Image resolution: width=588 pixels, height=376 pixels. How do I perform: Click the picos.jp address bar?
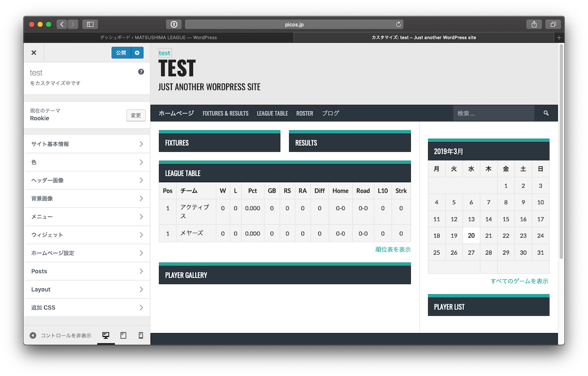[x=294, y=24]
